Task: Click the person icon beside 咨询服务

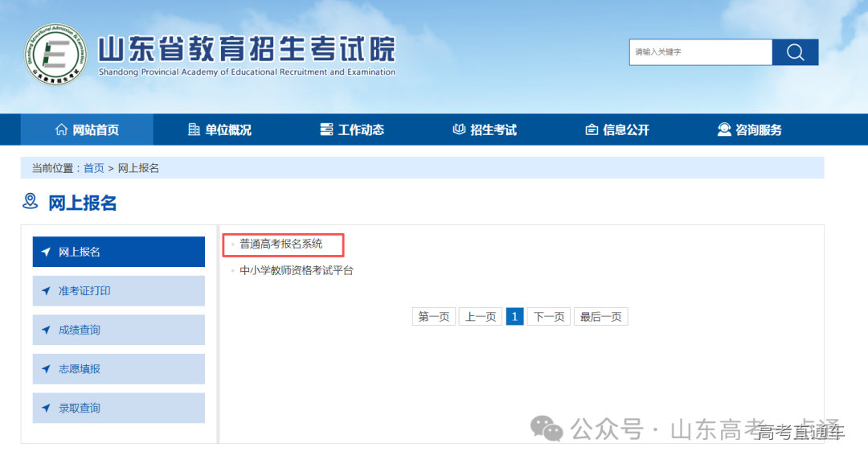Action: (x=723, y=129)
